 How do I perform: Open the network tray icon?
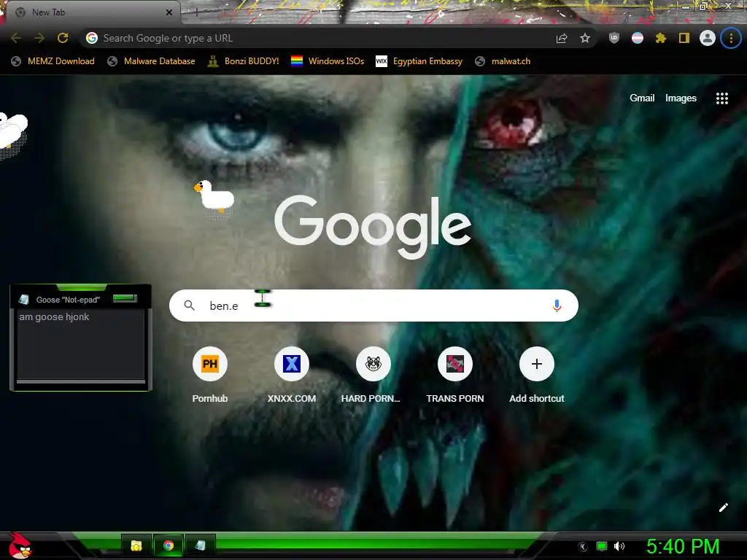602,547
